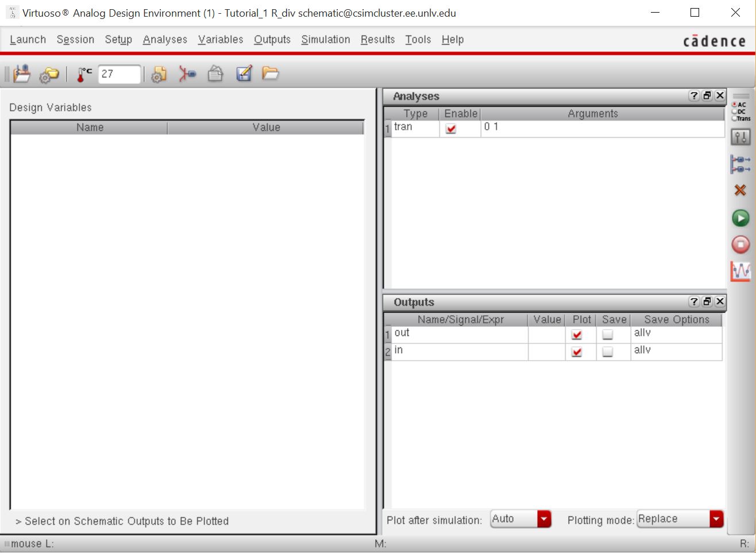This screenshot has height=553, width=756.
Task: Open the Analyses menu
Action: pos(165,40)
